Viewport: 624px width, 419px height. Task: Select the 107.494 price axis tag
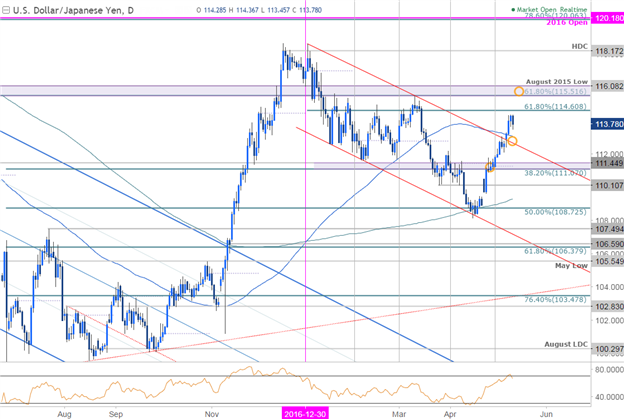608,229
